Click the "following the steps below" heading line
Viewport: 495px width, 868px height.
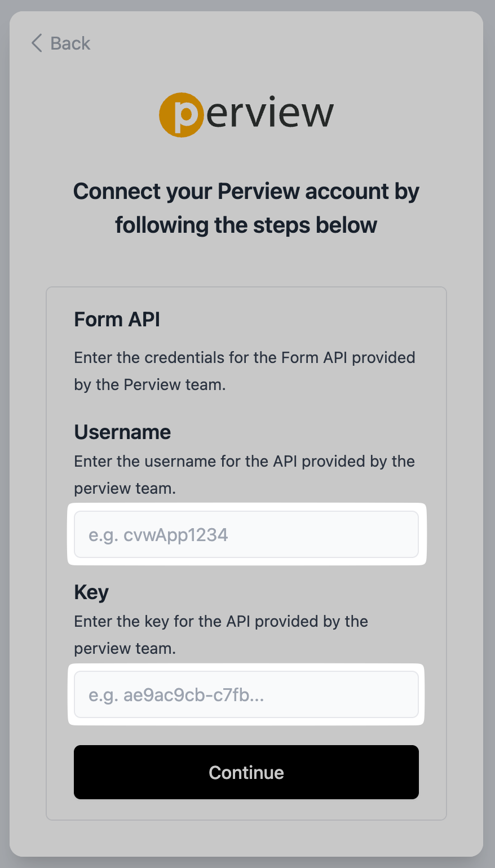coord(246,225)
